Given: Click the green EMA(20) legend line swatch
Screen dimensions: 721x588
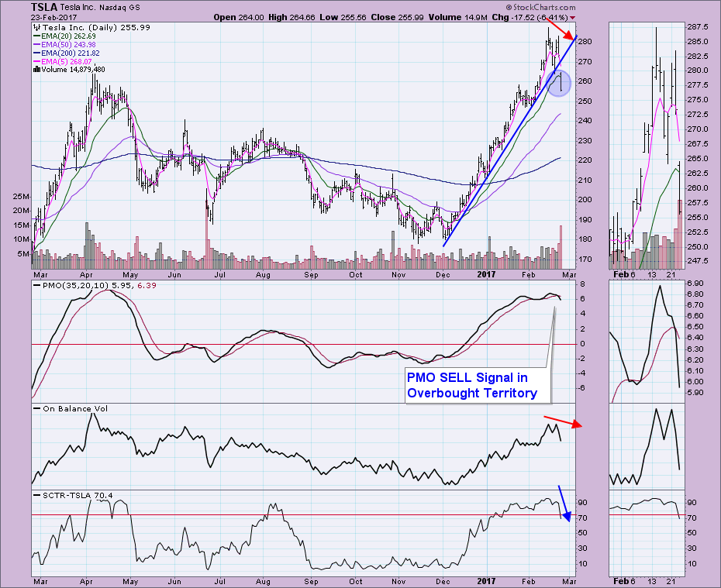Looking at the screenshot, I should (x=36, y=36).
